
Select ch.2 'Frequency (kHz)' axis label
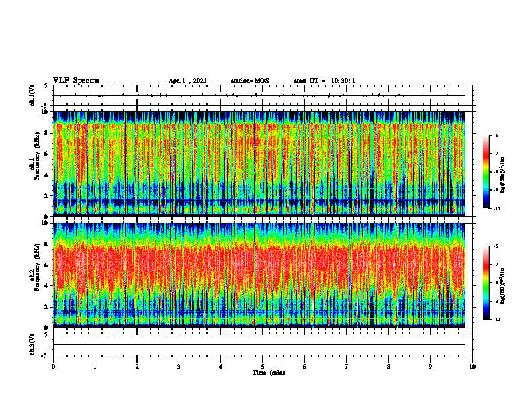(x=37, y=267)
